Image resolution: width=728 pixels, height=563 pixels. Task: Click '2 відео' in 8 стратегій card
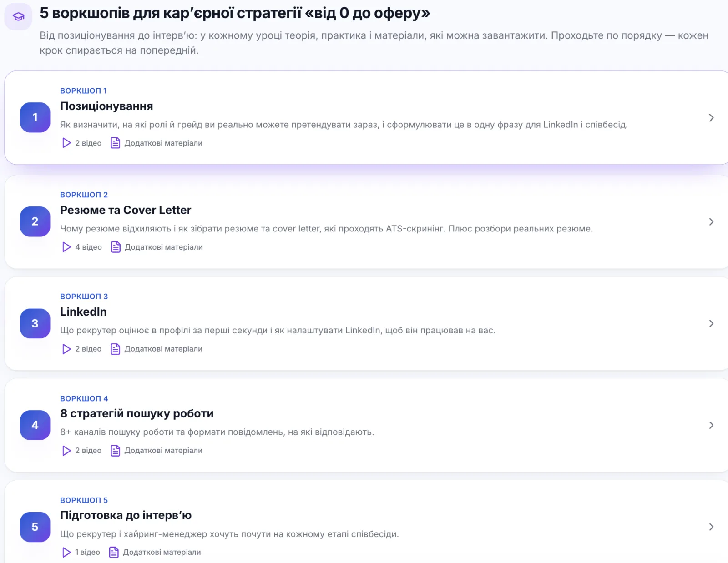(88, 451)
